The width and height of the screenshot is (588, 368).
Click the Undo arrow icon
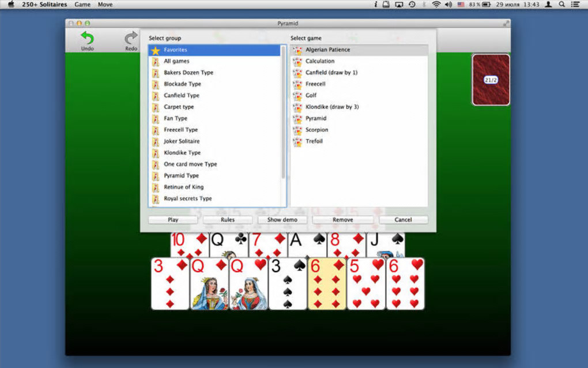[88, 38]
